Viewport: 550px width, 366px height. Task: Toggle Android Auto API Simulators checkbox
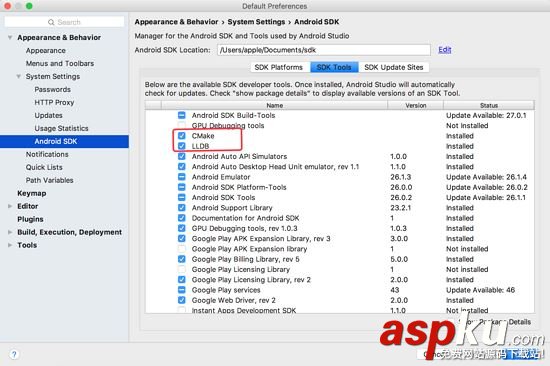click(182, 156)
